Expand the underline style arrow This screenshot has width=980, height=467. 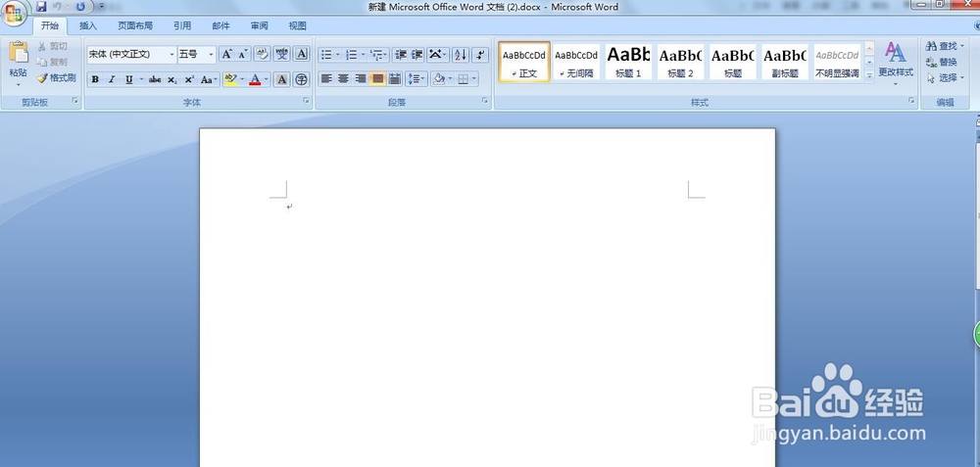pos(141,79)
